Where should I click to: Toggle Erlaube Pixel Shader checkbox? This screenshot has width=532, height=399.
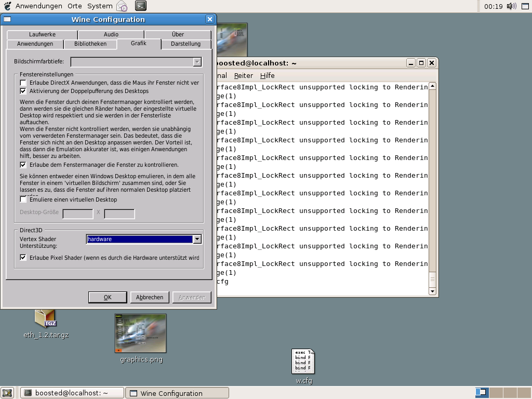click(x=23, y=258)
